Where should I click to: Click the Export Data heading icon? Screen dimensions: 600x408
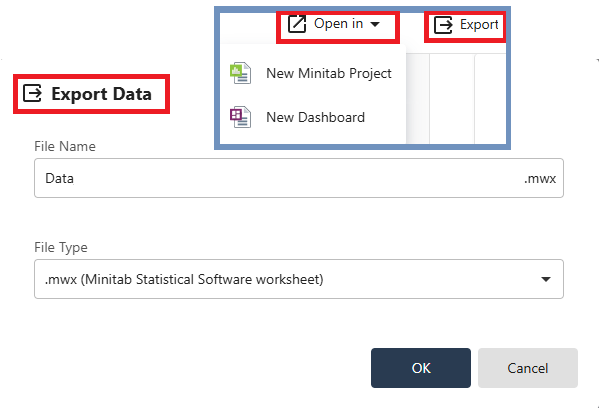32,93
